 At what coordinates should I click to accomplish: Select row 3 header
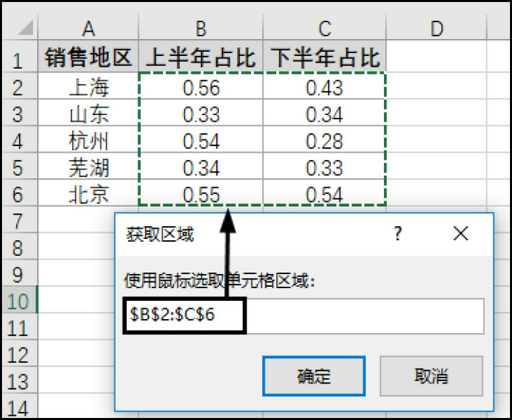pyautogui.click(x=20, y=112)
